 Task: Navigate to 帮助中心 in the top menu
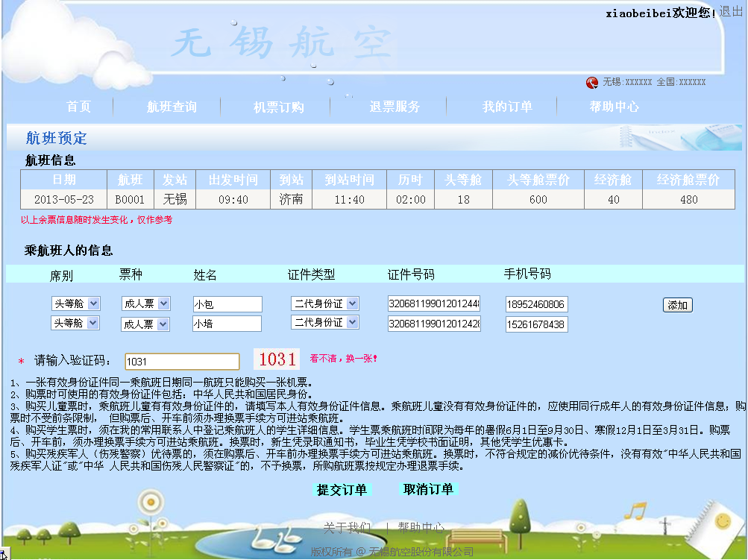coord(615,107)
